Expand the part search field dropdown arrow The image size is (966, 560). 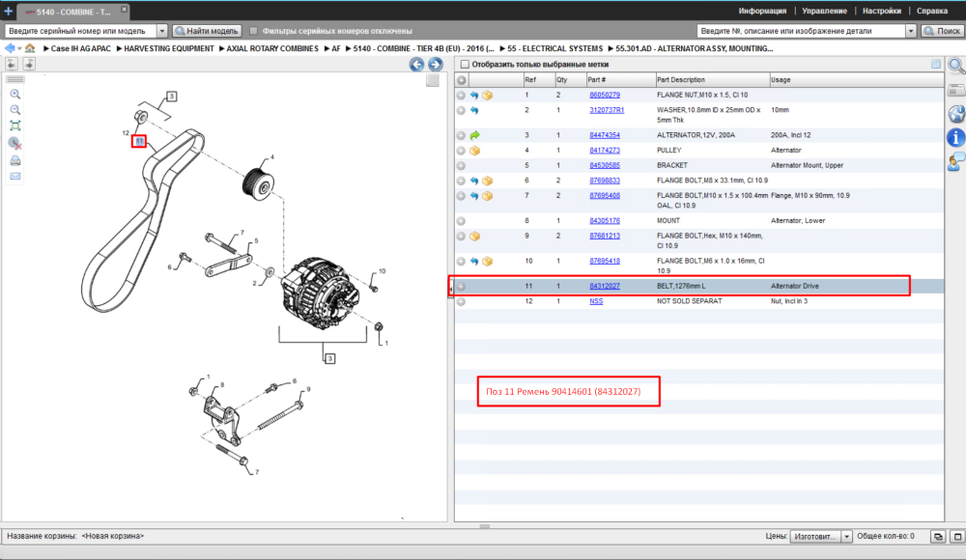tap(911, 31)
